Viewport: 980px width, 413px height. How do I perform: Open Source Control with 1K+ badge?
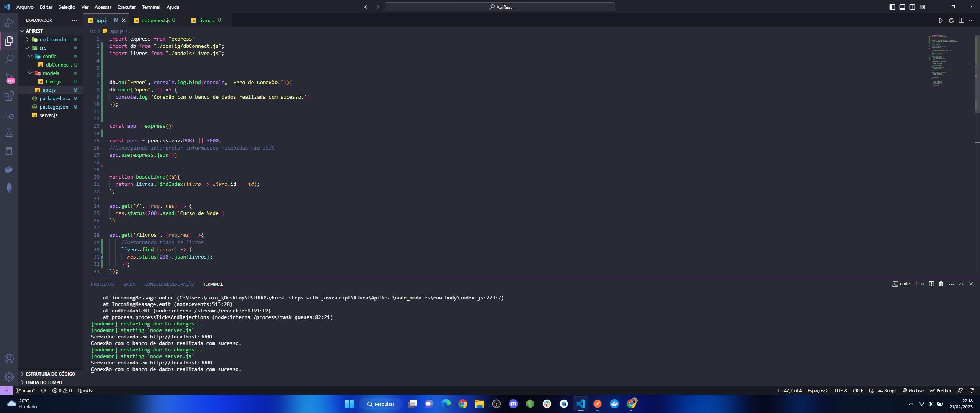pyautogui.click(x=9, y=78)
